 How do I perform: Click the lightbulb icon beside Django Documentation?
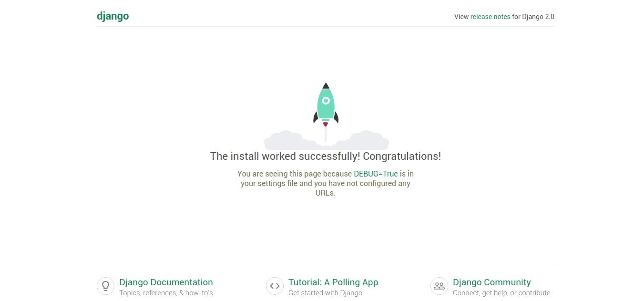105,286
